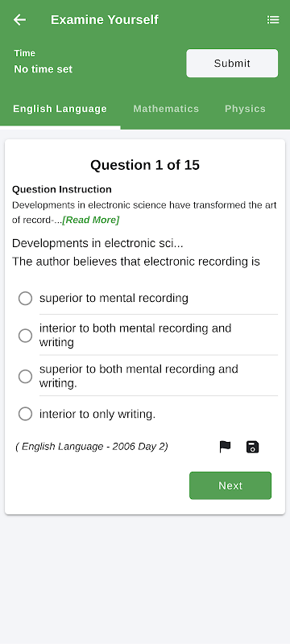Viewport: 290px width, 644px height.
Task: Switch to the Physics tab
Action: 245,109
